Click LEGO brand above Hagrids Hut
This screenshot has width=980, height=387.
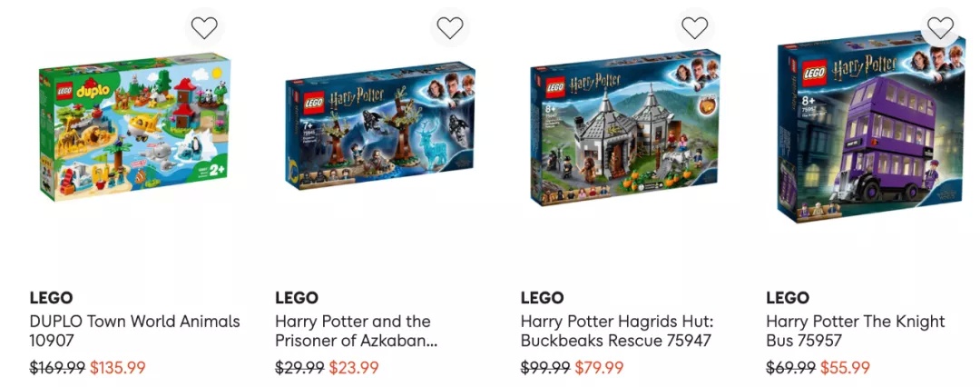(543, 297)
